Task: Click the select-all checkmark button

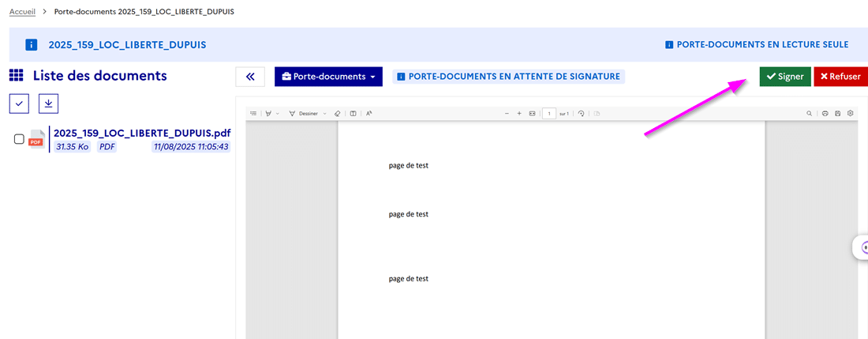Action: (20, 103)
